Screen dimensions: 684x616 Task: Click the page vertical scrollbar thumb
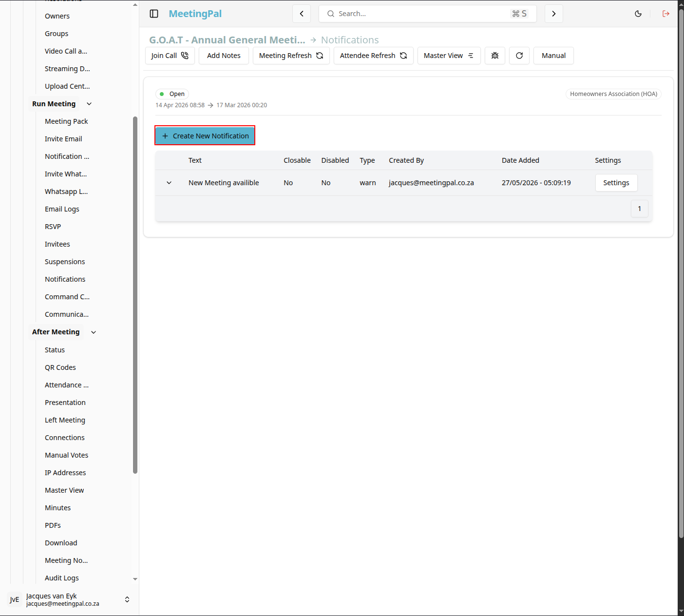681,274
